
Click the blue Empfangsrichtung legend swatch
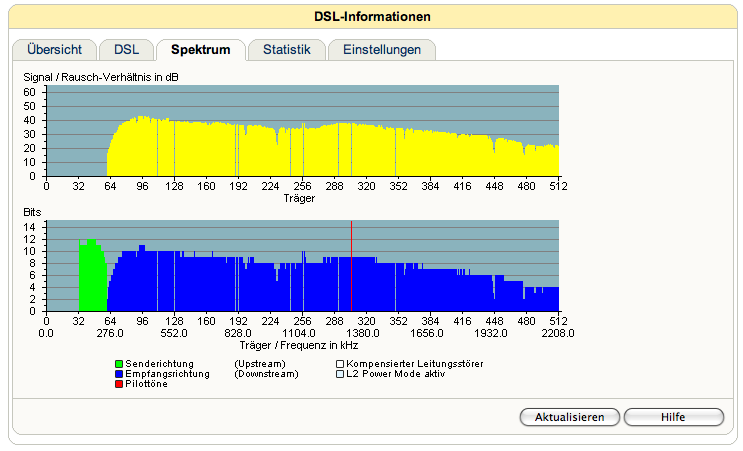coord(119,374)
